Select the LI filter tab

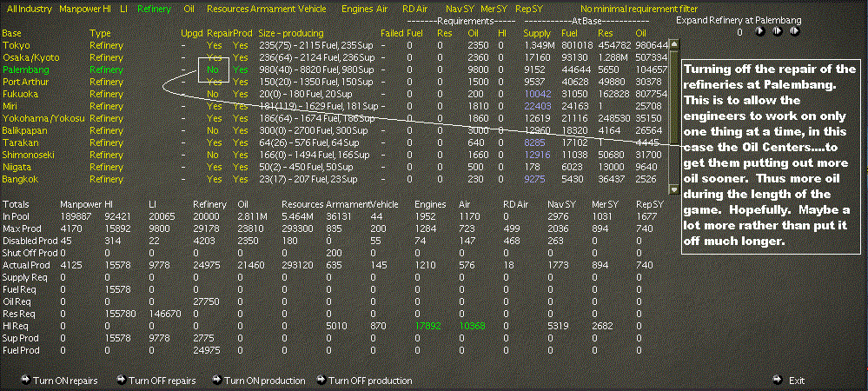pos(124,9)
